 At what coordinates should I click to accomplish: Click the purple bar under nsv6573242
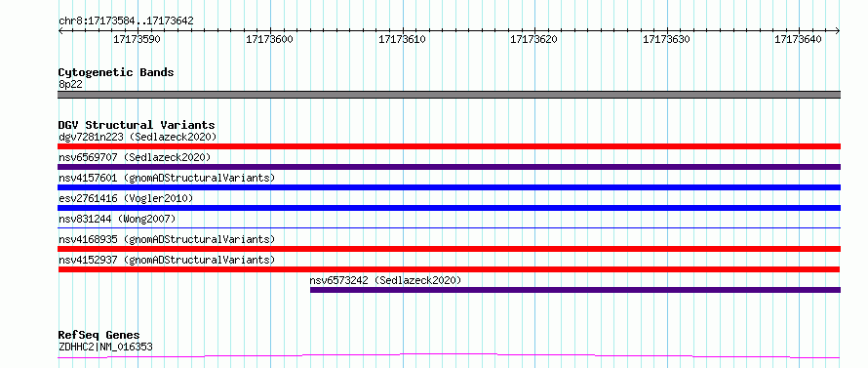pyautogui.click(x=575, y=290)
